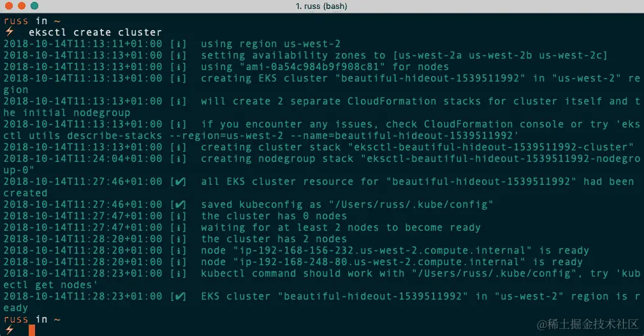Click the text 'using region us-west-2'
644x336 pixels.
coord(270,43)
